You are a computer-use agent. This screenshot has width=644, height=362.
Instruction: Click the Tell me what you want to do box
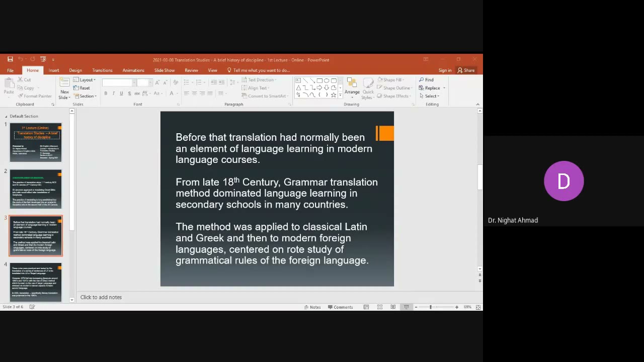(x=259, y=70)
